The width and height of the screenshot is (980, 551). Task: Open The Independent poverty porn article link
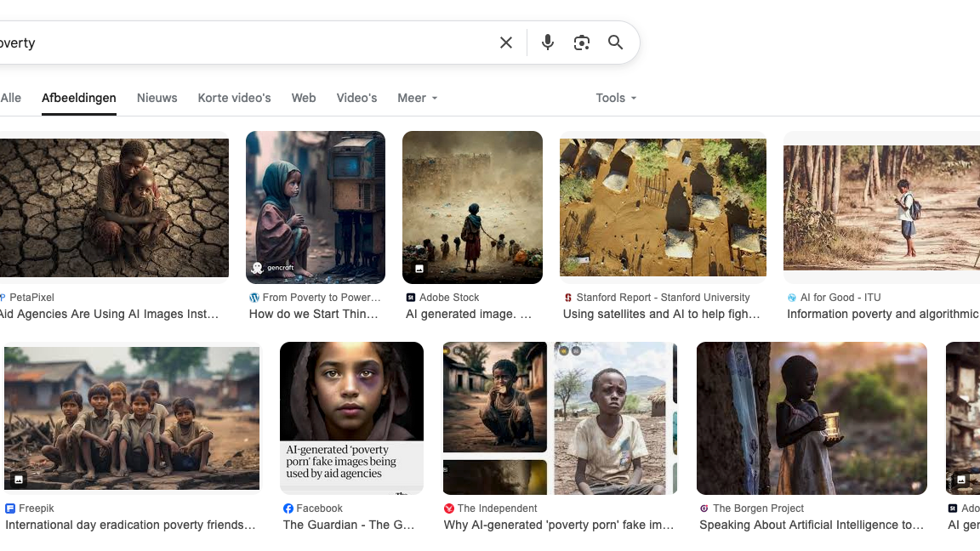[559, 525]
